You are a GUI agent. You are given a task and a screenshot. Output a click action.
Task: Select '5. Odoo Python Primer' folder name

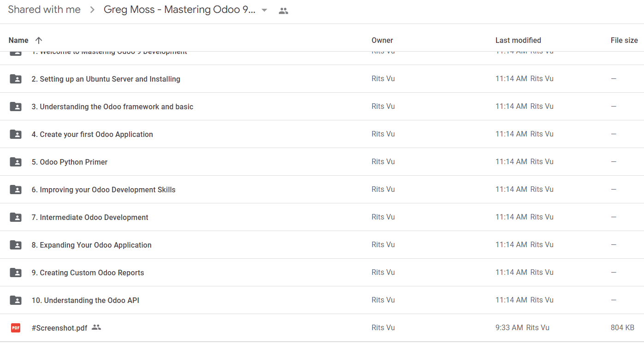[x=70, y=162]
